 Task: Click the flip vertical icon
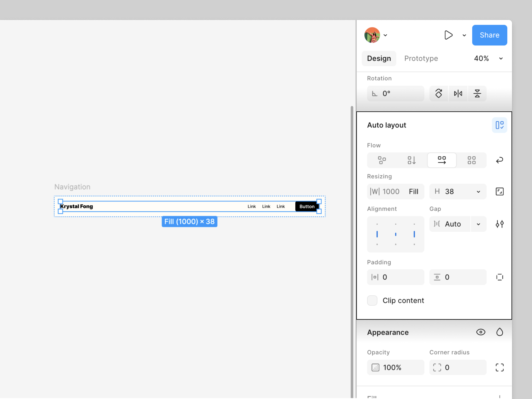point(477,93)
